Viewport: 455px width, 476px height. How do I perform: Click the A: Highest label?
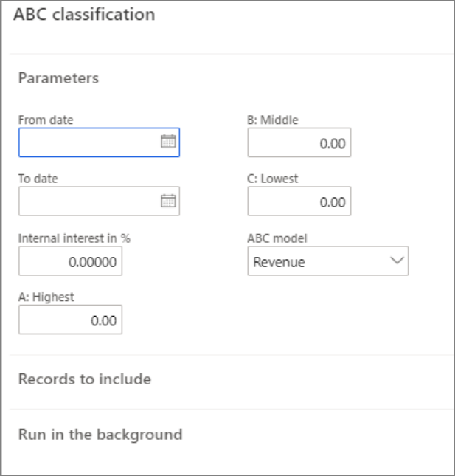[x=46, y=297]
